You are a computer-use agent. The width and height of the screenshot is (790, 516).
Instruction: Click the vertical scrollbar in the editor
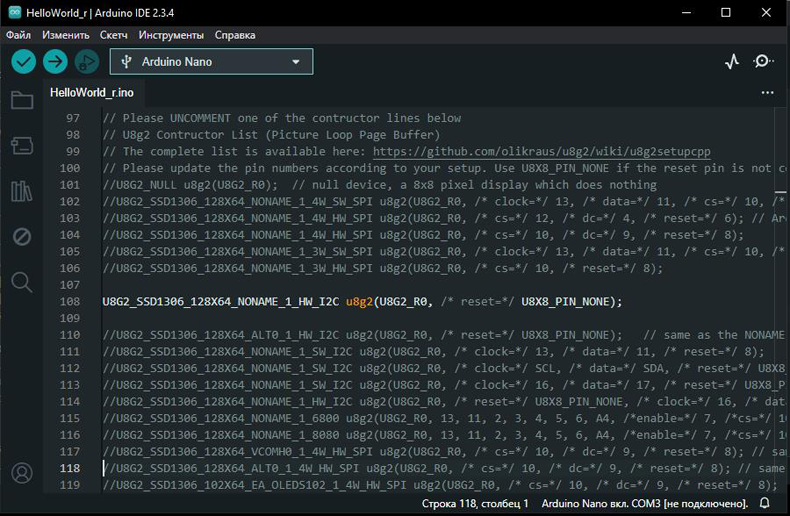[x=780, y=300]
